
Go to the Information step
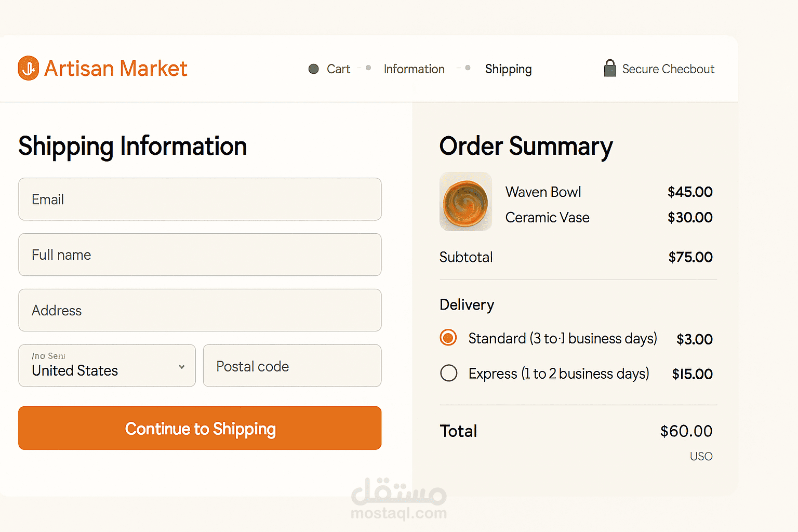pyautogui.click(x=414, y=69)
